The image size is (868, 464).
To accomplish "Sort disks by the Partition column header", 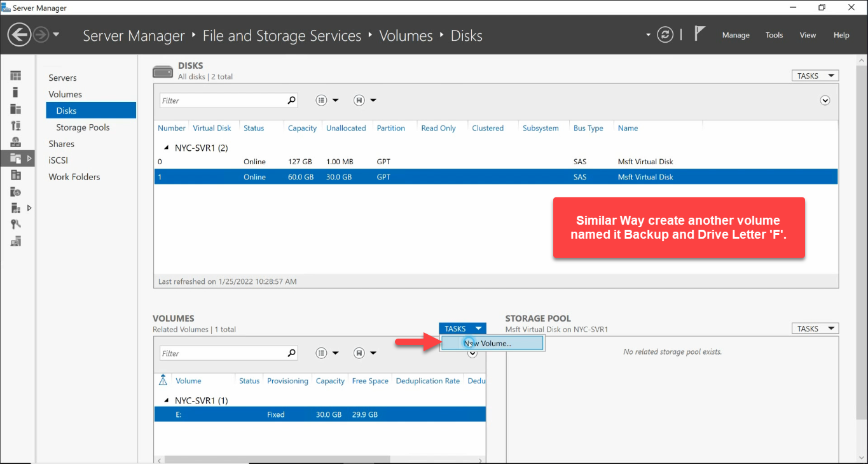I will tap(390, 128).
